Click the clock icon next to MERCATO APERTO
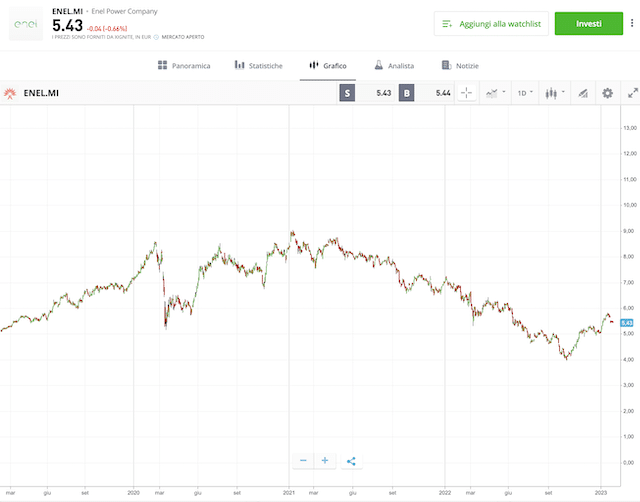The height and width of the screenshot is (502, 640). [x=156, y=37]
